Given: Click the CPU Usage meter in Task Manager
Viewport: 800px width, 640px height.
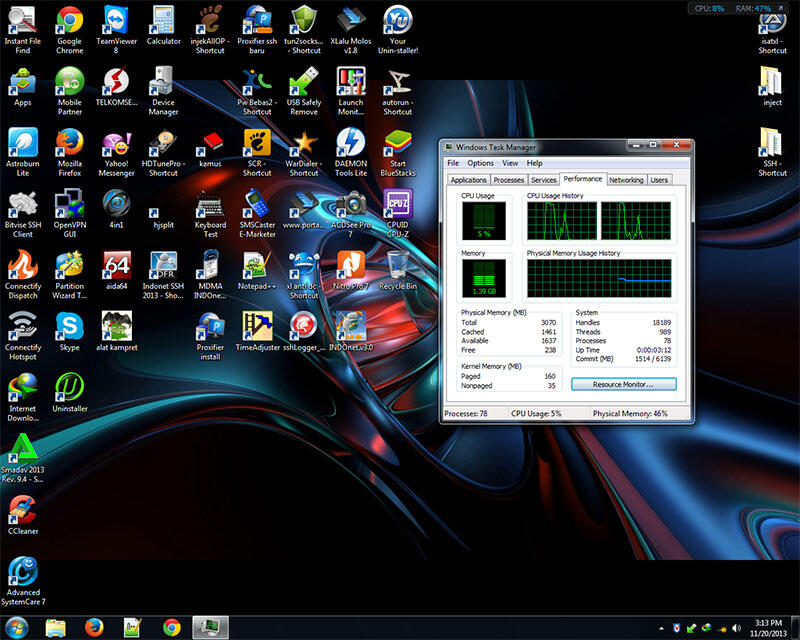Looking at the screenshot, I should 484,220.
